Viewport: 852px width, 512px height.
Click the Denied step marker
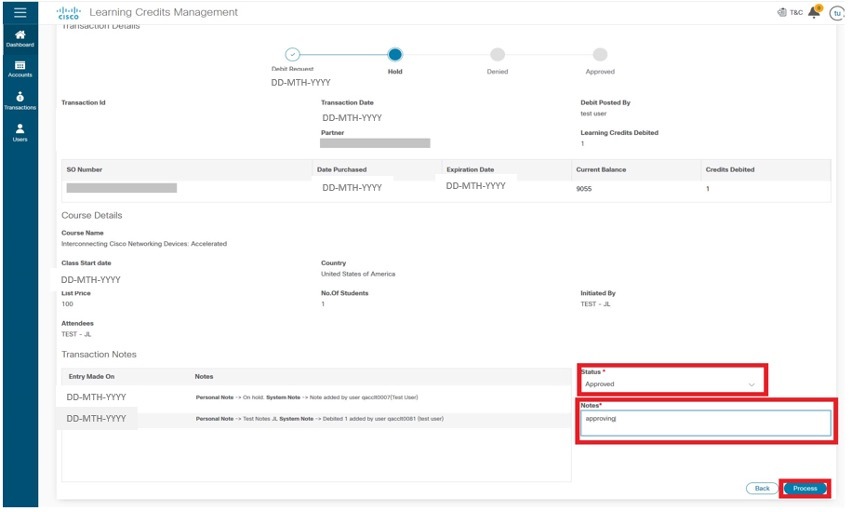497,54
